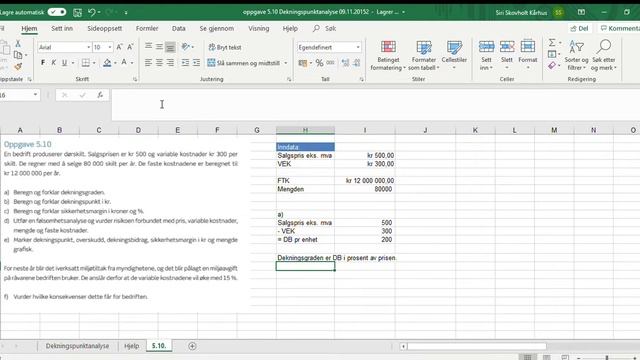Apply percent style icon

tap(319, 63)
